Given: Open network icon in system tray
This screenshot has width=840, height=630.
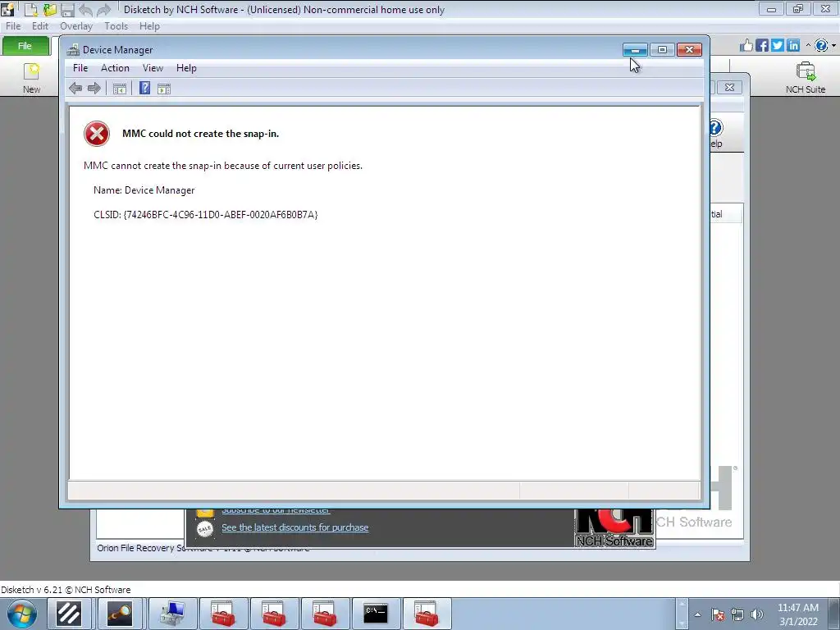Looking at the screenshot, I should [x=737, y=614].
